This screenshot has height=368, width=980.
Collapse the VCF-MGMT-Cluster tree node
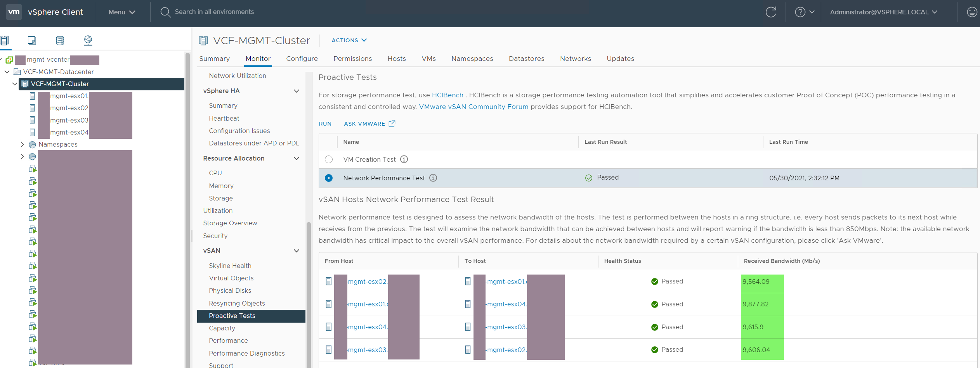(x=15, y=84)
